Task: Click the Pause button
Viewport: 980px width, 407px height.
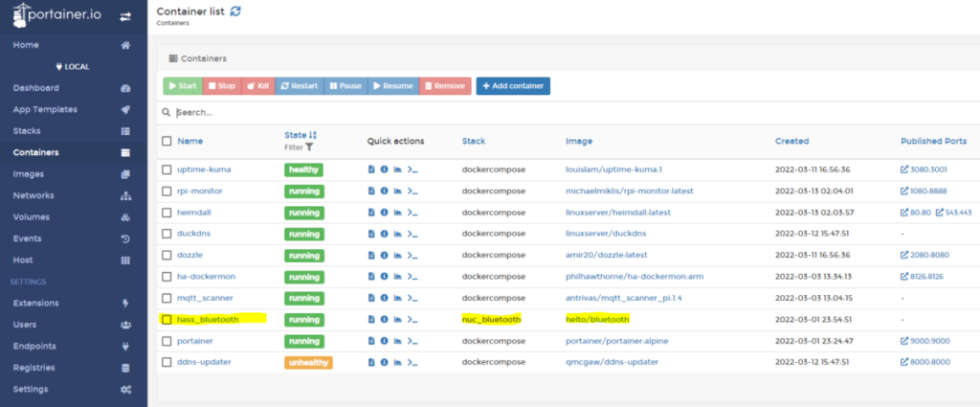Action: pyautogui.click(x=345, y=86)
